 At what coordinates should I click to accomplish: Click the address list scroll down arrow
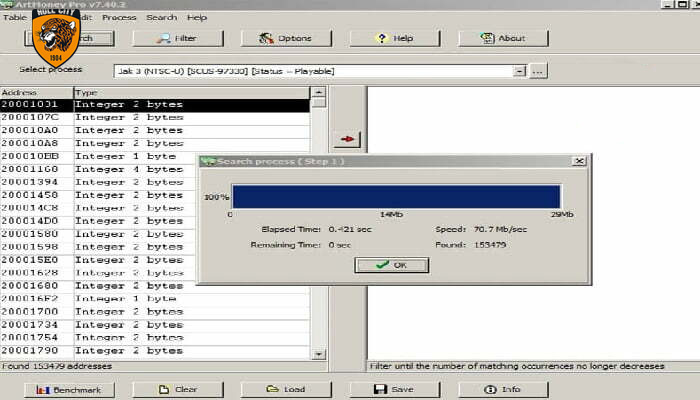318,354
